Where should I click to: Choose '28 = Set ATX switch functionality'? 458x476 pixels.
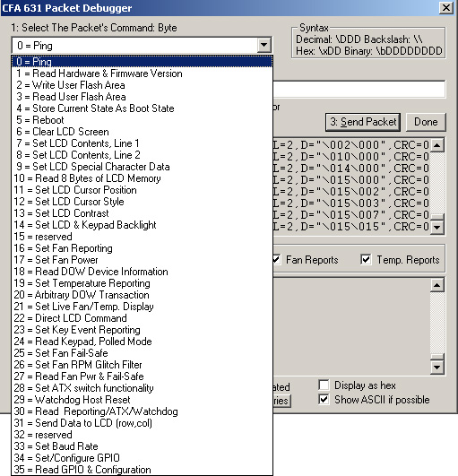click(142, 388)
